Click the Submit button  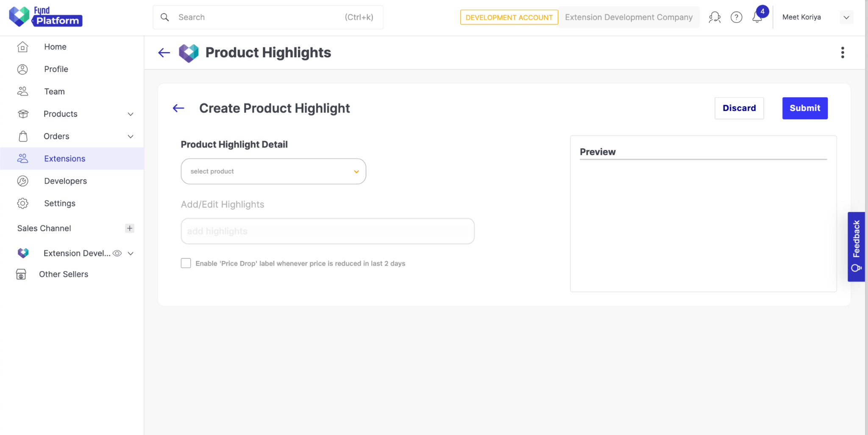(x=805, y=108)
